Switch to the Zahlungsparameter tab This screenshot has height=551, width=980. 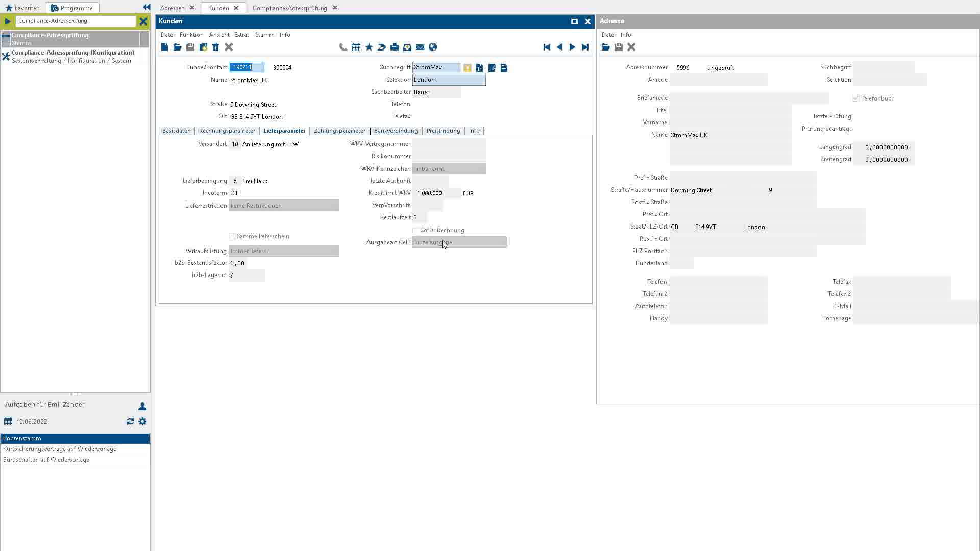point(340,131)
